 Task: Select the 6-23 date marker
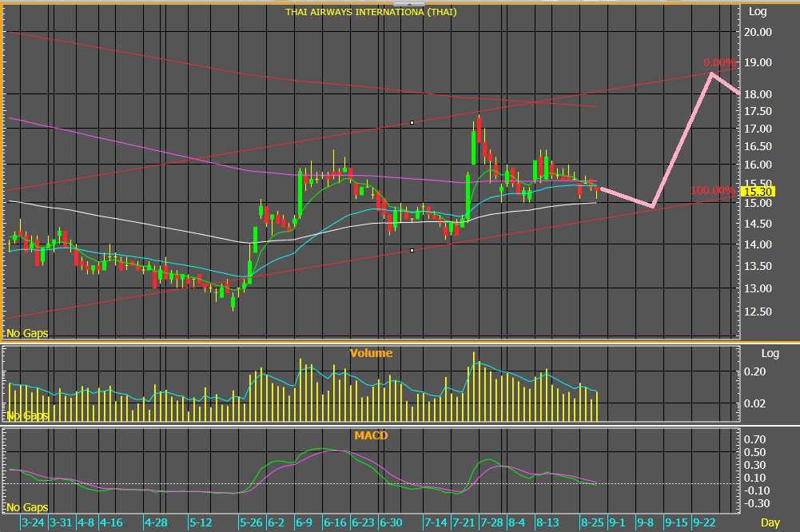click(363, 523)
